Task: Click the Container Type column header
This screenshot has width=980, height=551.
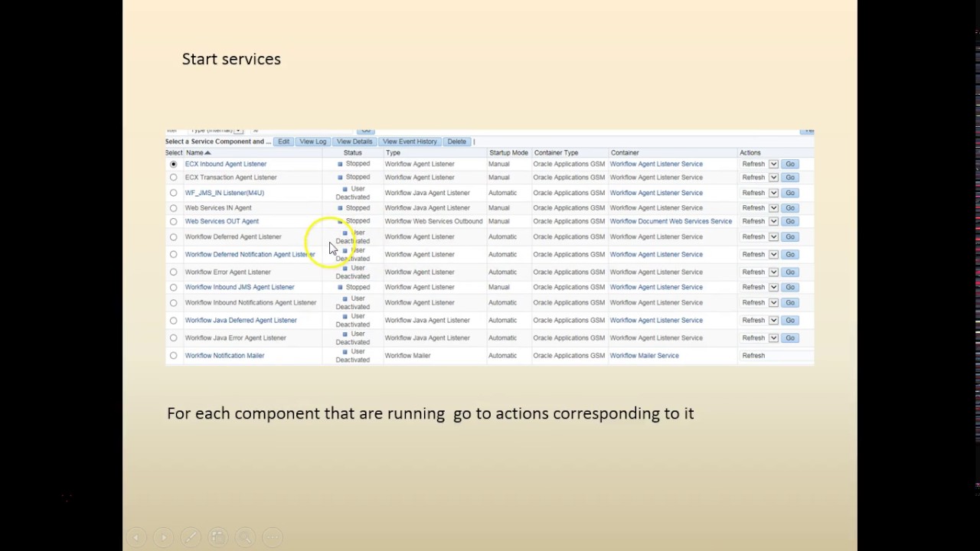Action: pyautogui.click(x=556, y=153)
